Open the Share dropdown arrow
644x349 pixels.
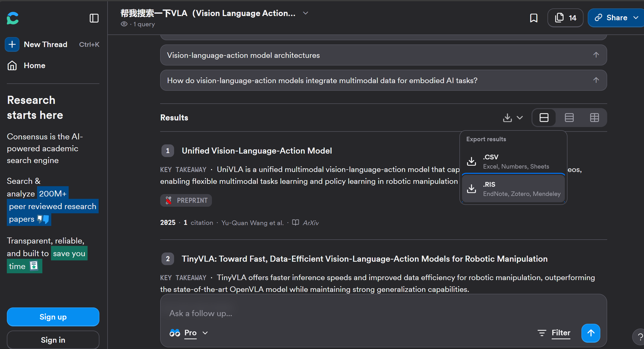636,18
